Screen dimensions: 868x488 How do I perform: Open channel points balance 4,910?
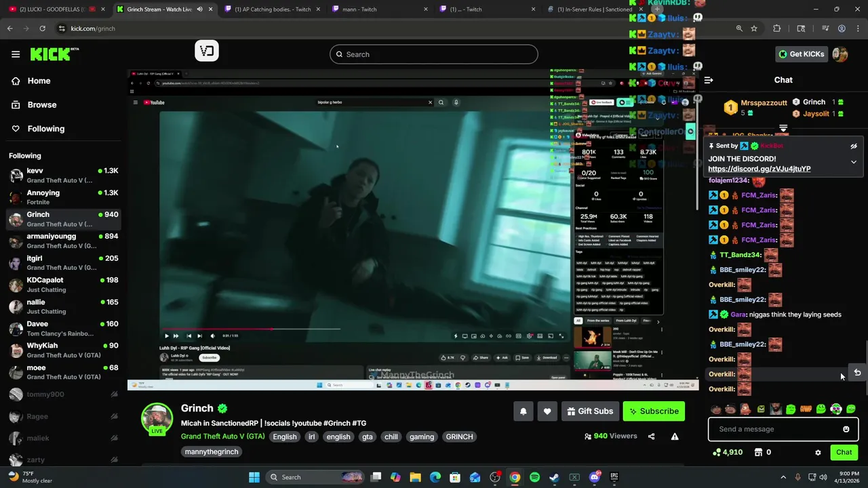[728, 452]
